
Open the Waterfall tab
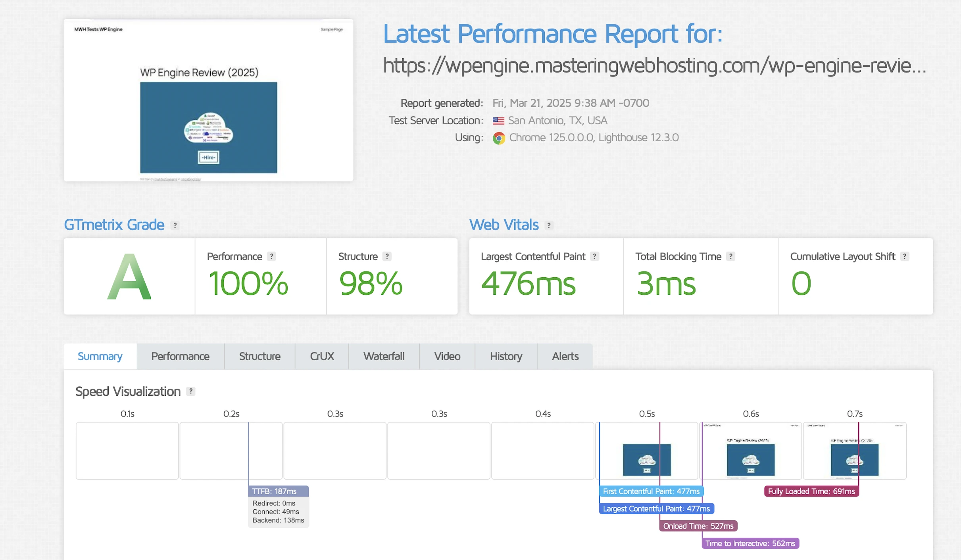(x=384, y=356)
